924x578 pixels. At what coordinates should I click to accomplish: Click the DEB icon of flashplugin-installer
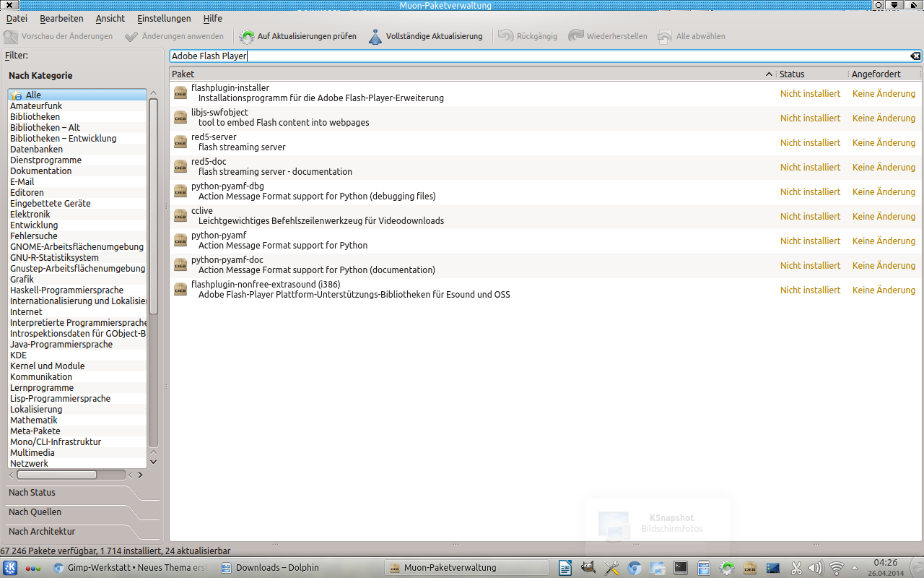click(180, 93)
